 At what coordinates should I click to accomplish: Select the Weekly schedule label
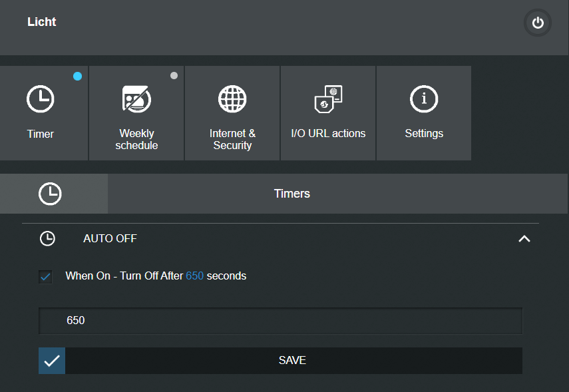coord(136,139)
